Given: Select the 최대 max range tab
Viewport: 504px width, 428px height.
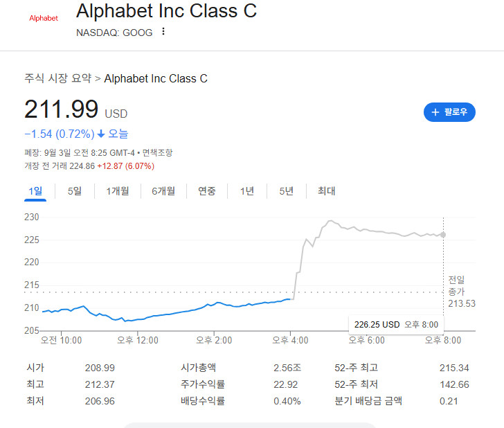Looking at the screenshot, I should click(326, 191).
